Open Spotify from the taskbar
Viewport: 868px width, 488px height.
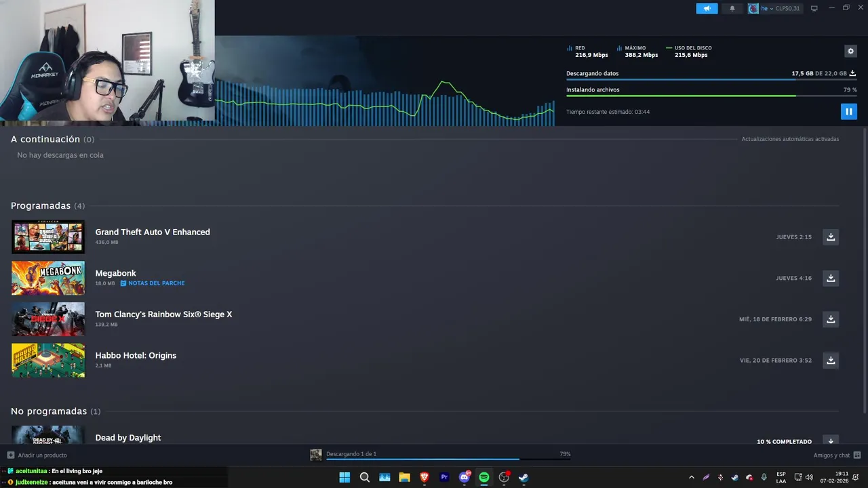(x=484, y=477)
